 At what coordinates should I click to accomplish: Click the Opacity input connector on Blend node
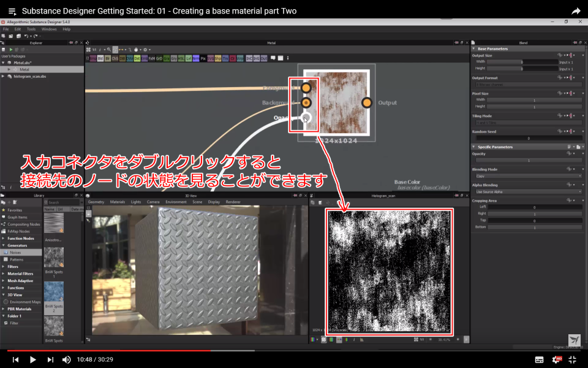tap(306, 118)
